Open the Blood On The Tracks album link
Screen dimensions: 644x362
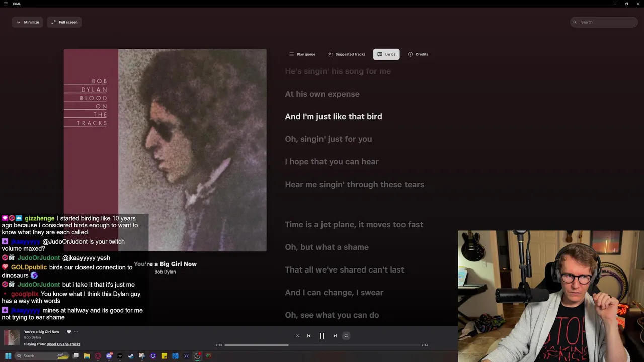click(63, 344)
